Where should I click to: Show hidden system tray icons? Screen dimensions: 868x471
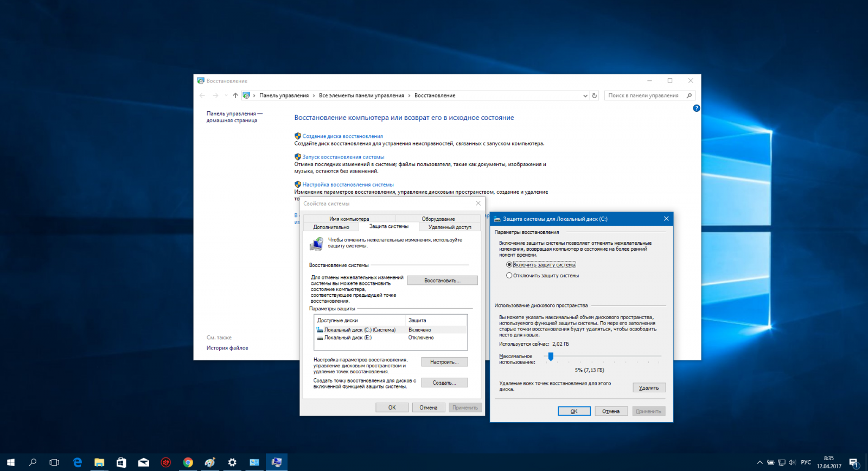tap(759, 462)
